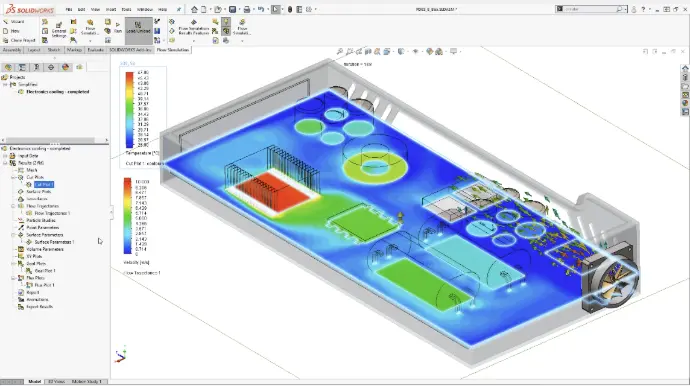The height and width of the screenshot is (386, 690).
Task: Open the Insert menu
Action: (x=111, y=9)
